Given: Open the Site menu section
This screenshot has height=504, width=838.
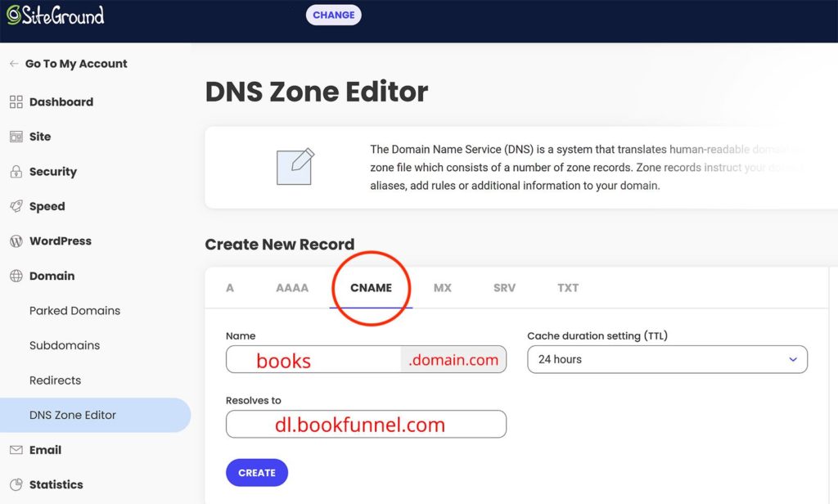Looking at the screenshot, I should (x=40, y=137).
